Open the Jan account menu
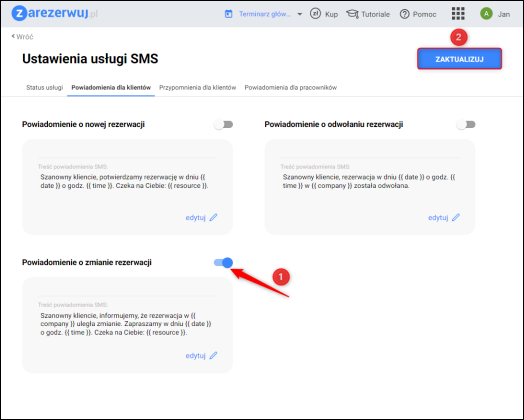524x420 pixels. tap(504, 14)
